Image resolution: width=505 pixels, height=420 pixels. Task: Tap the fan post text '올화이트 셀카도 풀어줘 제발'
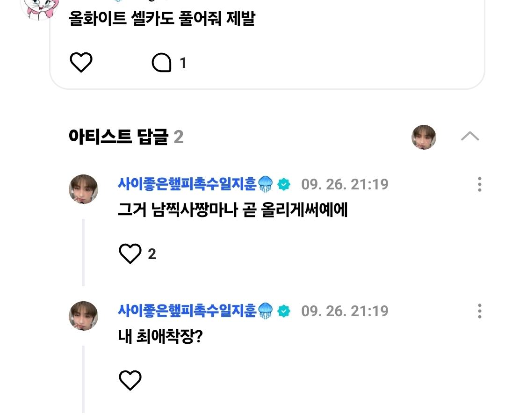tap(162, 18)
